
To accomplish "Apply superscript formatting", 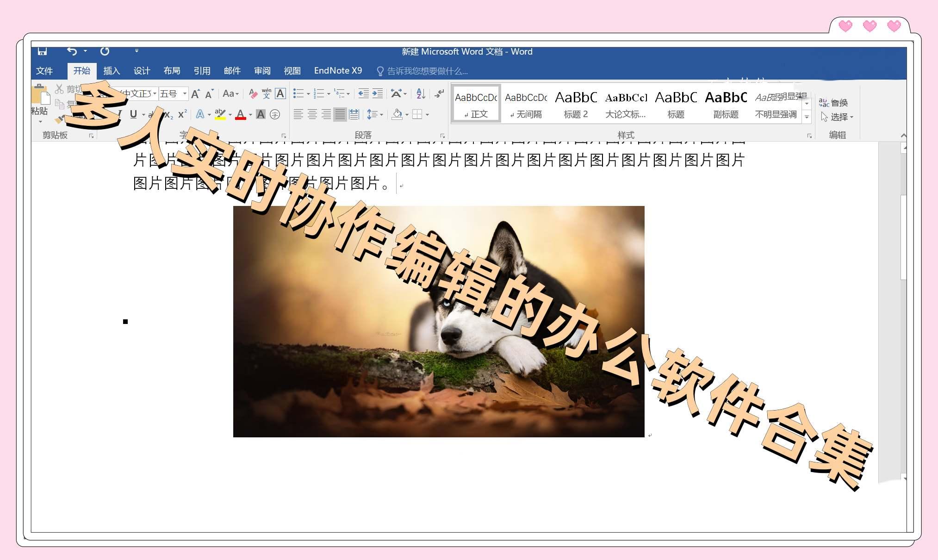I will coord(182,114).
